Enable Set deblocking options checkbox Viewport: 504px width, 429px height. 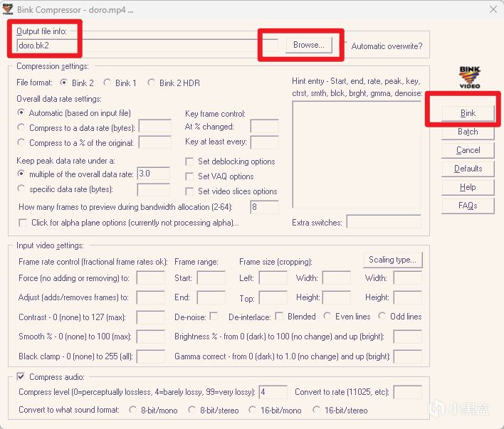(x=189, y=161)
